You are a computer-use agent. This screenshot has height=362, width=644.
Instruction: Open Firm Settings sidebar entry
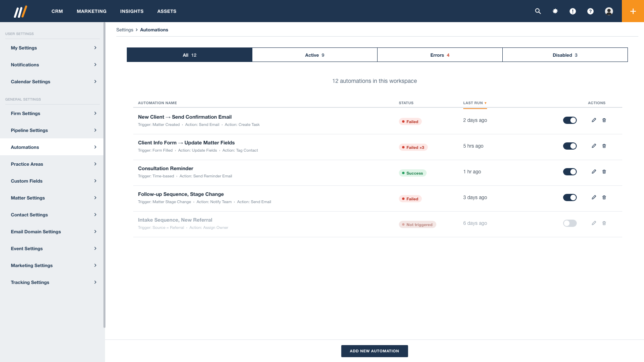(52, 113)
